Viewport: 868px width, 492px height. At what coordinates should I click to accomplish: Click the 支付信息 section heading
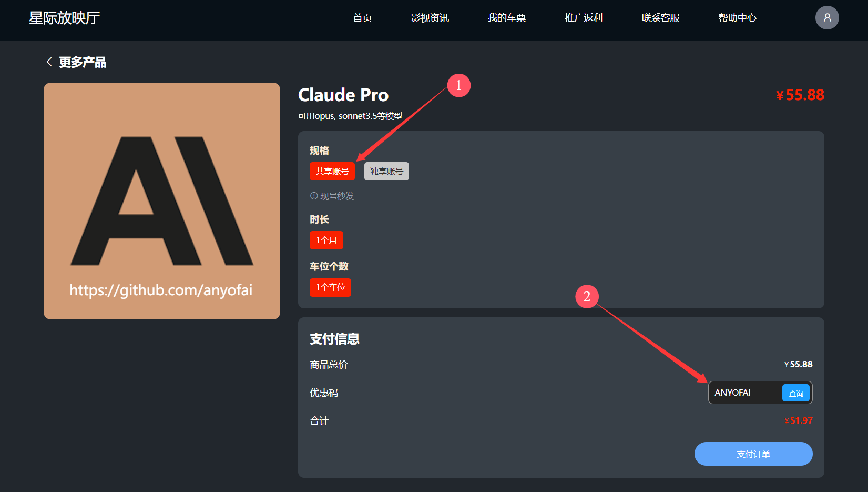pos(334,338)
